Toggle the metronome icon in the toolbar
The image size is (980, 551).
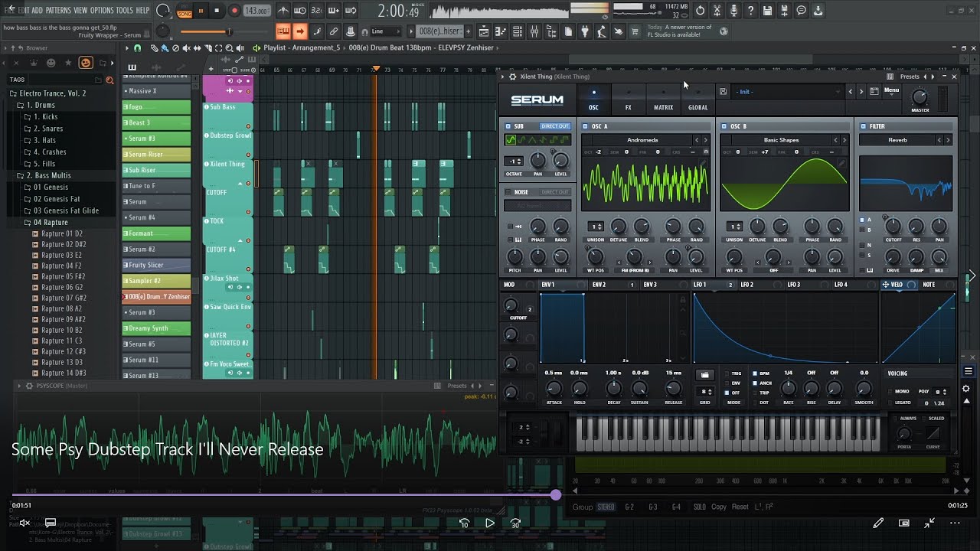tap(283, 11)
